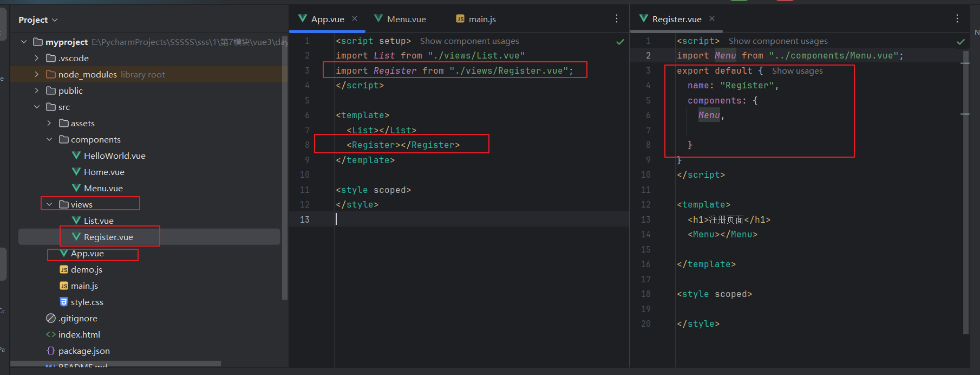Click the index.html file icon
980x375 pixels.
[x=51, y=334]
